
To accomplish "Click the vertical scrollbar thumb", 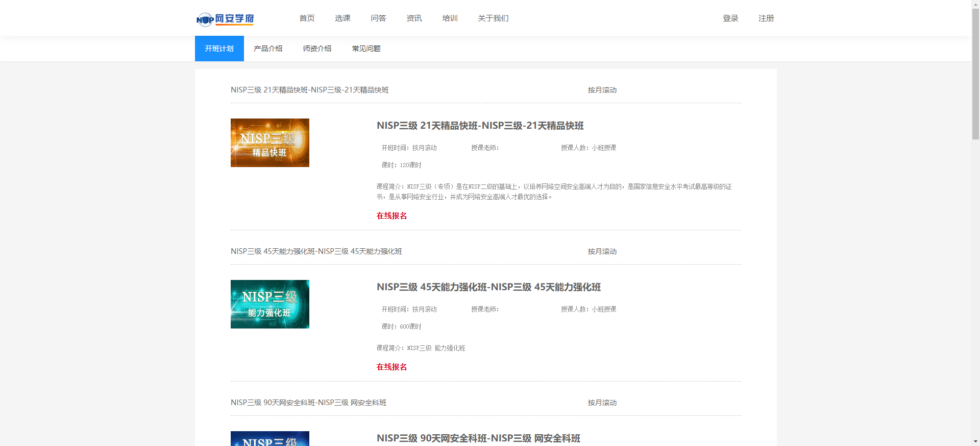I will click(975, 74).
